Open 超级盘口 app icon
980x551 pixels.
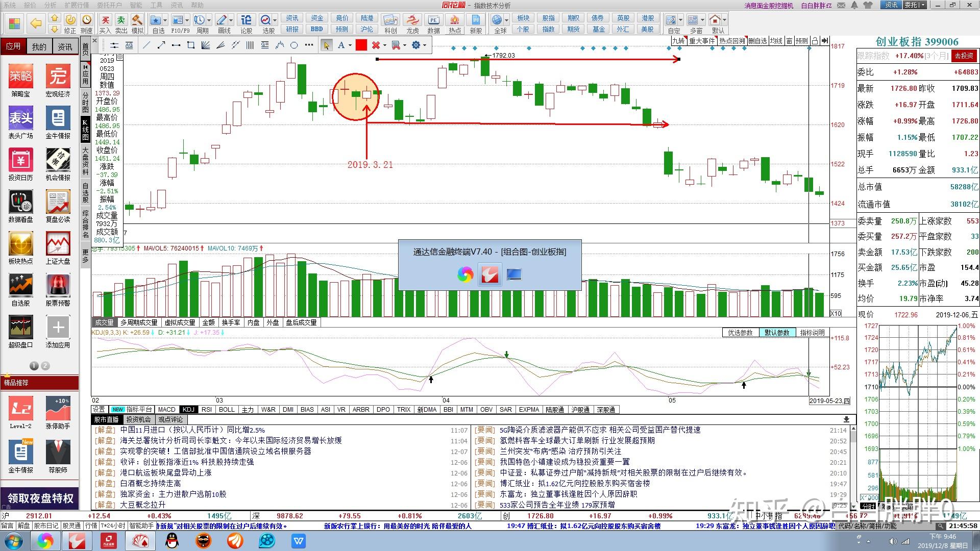click(20, 331)
